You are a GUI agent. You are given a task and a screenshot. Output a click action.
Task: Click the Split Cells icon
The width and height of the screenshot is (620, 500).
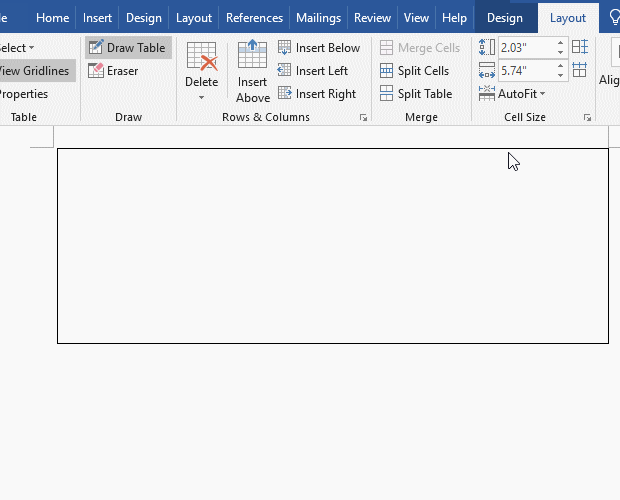387,71
